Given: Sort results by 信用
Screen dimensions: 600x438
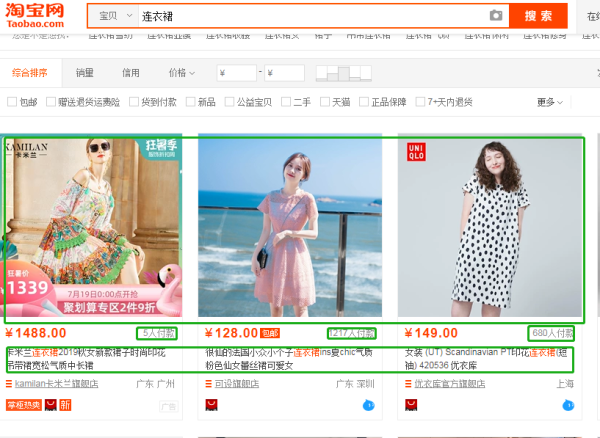Looking at the screenshot, I should pos(131,72).
